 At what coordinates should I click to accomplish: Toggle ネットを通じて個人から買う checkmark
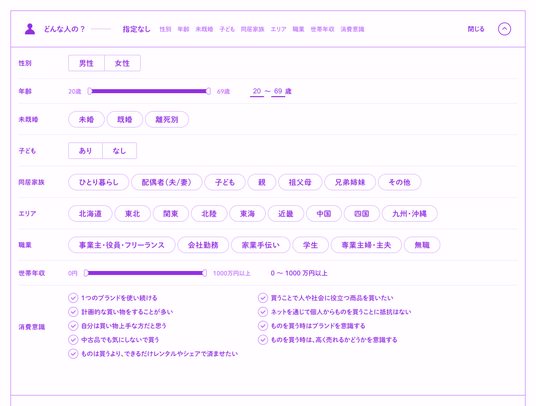263,312
